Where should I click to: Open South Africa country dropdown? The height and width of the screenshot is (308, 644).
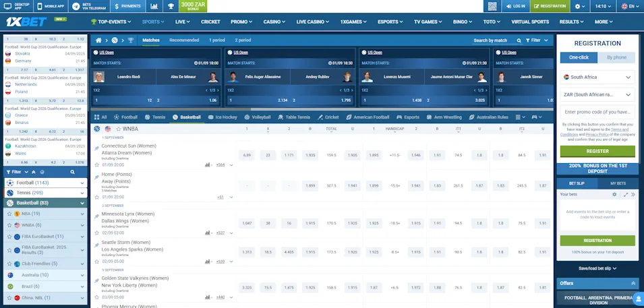tap(597, 78)
